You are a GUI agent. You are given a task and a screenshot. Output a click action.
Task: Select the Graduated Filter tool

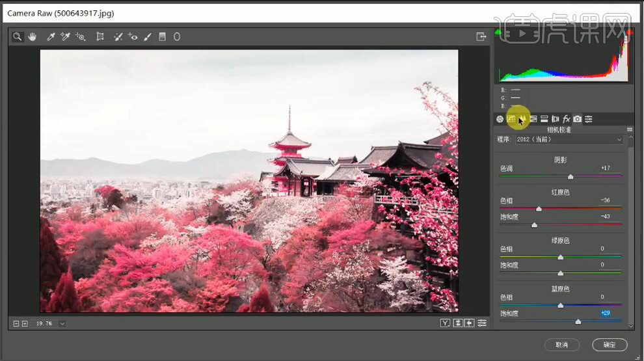162,36
